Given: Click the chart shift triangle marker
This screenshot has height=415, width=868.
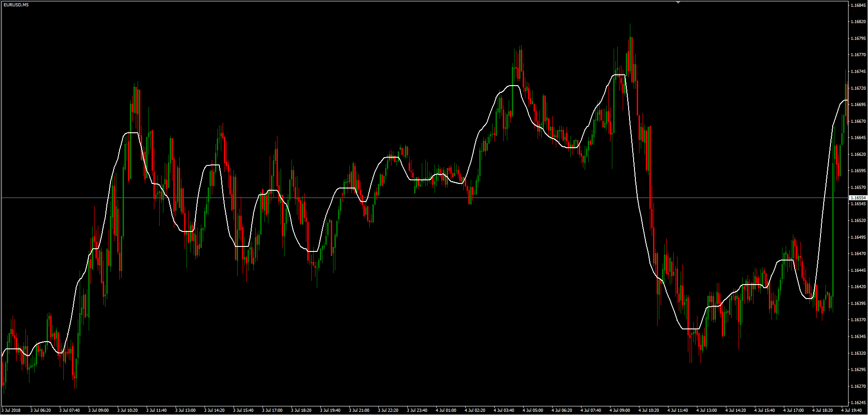Looking at the screenshot, I should tap(678, 2).
